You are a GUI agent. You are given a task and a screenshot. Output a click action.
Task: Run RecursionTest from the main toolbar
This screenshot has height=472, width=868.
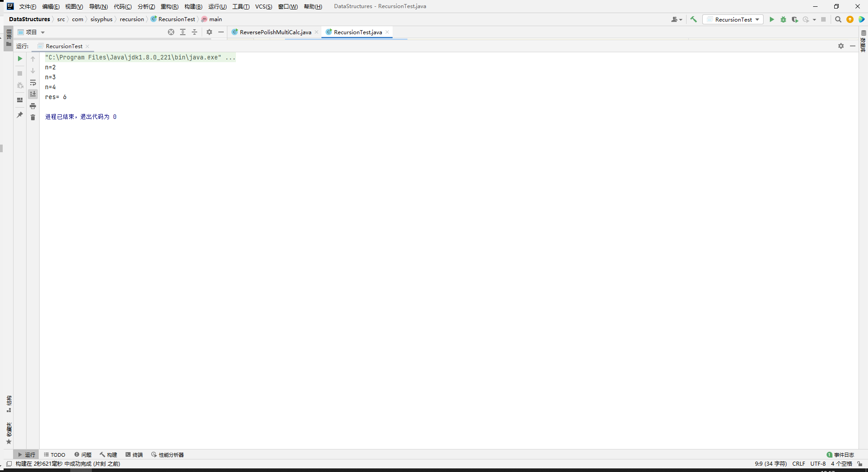[772, 19]
